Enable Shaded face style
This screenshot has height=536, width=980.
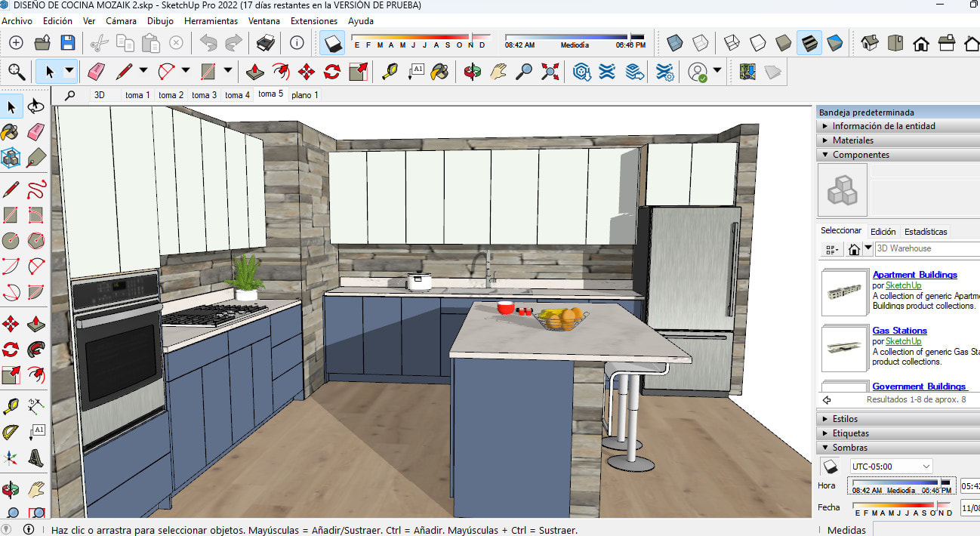click(x=783, y=42)
